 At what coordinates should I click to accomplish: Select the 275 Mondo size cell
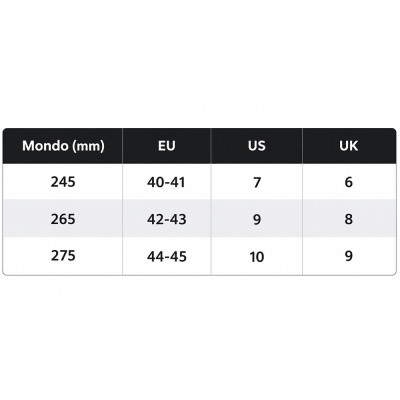tap(63, 256)
